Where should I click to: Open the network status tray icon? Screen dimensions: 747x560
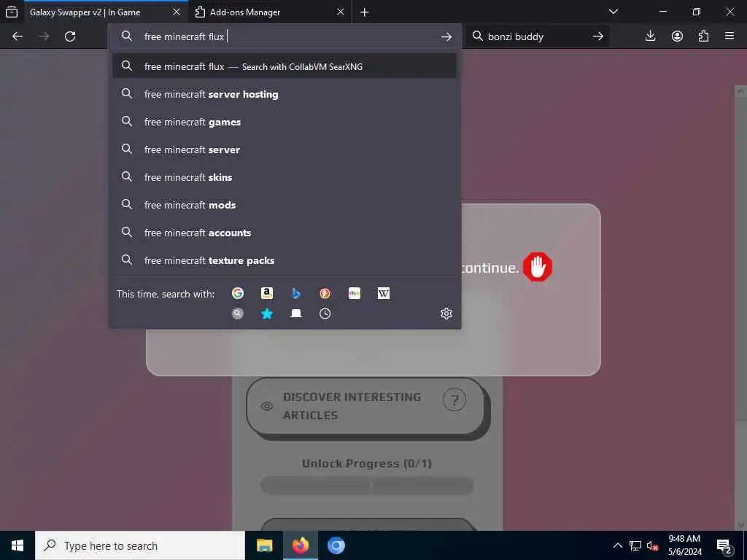(635, 545)
